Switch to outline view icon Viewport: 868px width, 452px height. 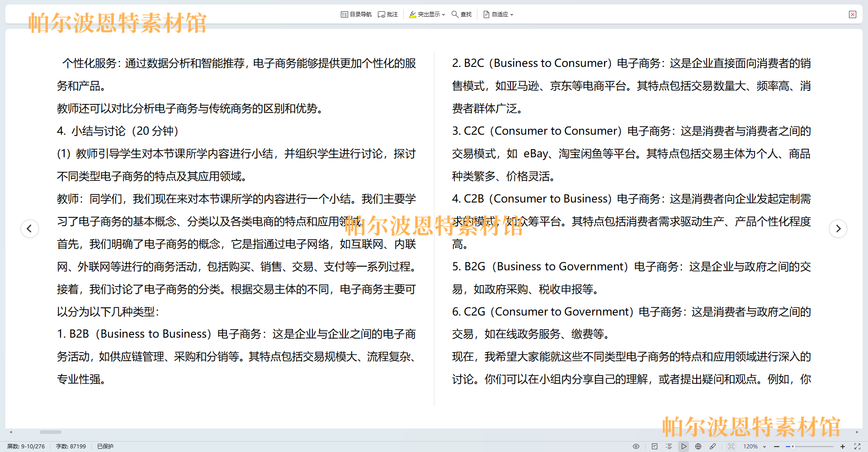[669, 446]
